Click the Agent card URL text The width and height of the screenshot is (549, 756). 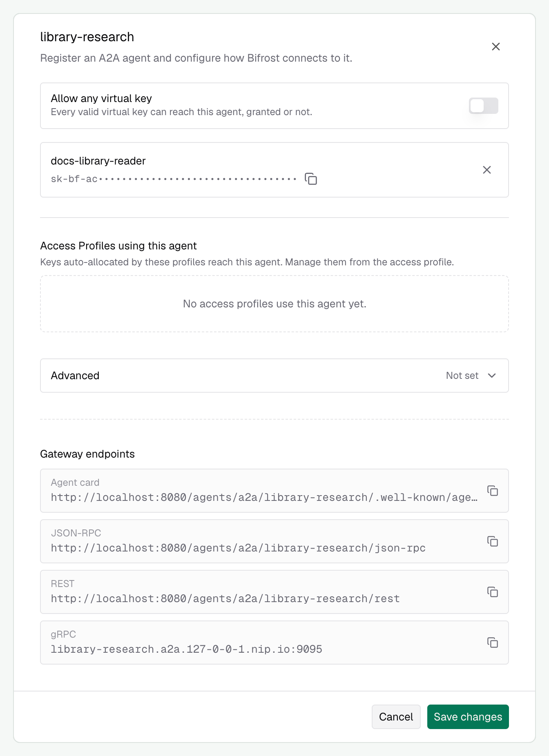click(264, 497)
